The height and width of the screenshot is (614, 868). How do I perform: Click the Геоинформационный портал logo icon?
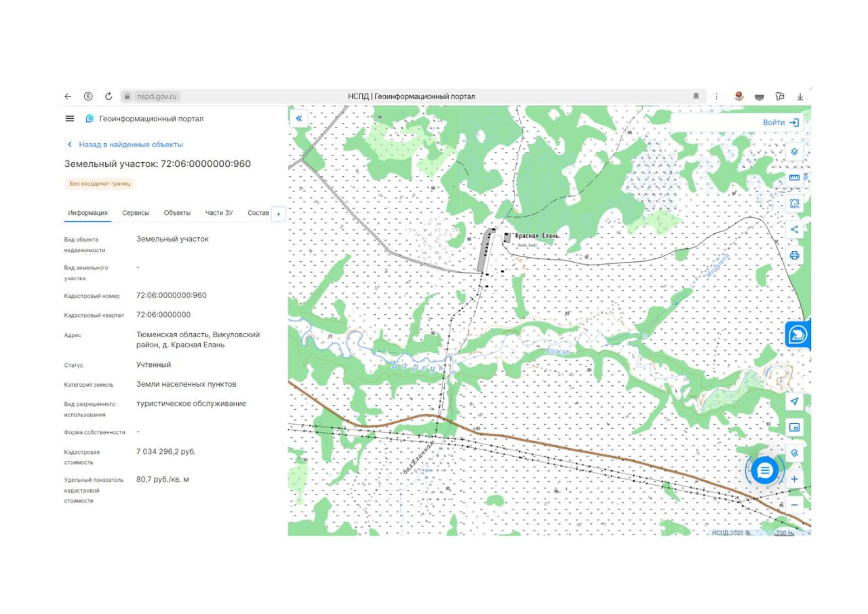click(89, 119)
